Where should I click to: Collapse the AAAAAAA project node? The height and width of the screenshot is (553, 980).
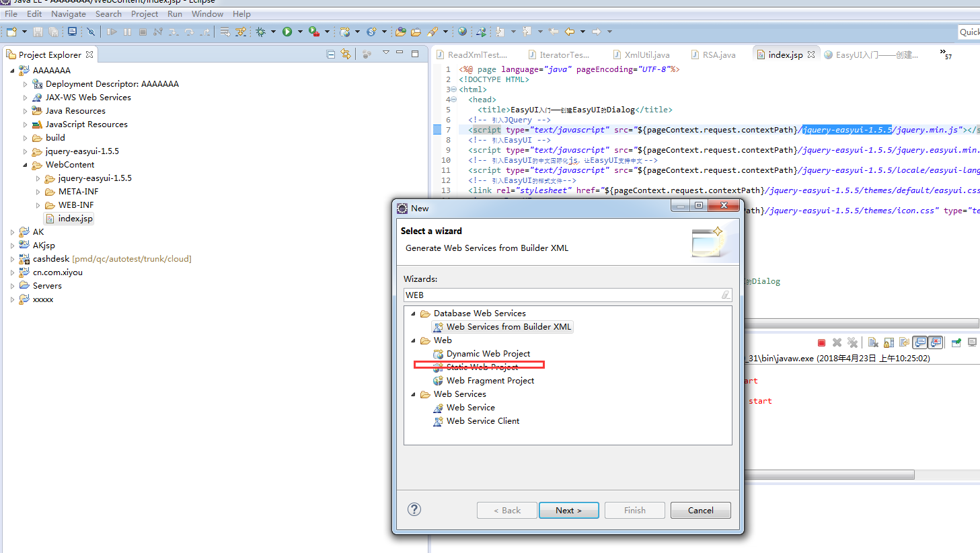point(12,71)
